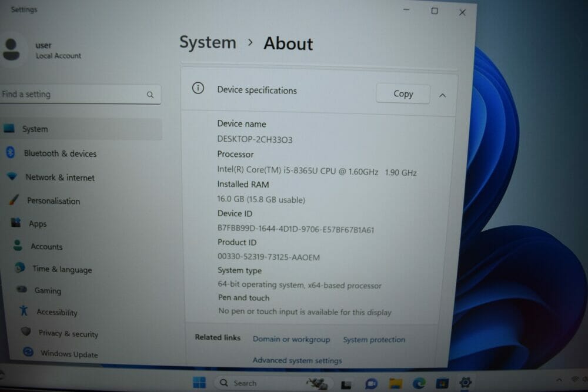
Task: Maximize the Settings window
Action: (x=435, y=11)
